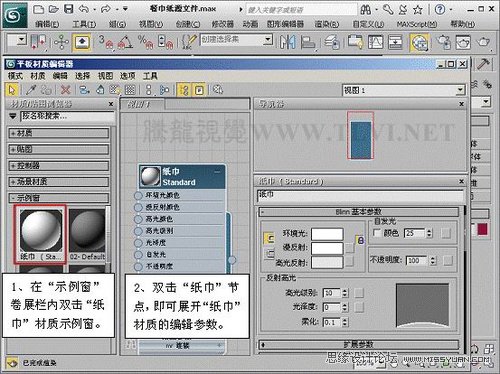The width and height of the screenshot is (500, 374).
Task: Toggle the 3D snaps toggle icon
Action: (106, 42)
